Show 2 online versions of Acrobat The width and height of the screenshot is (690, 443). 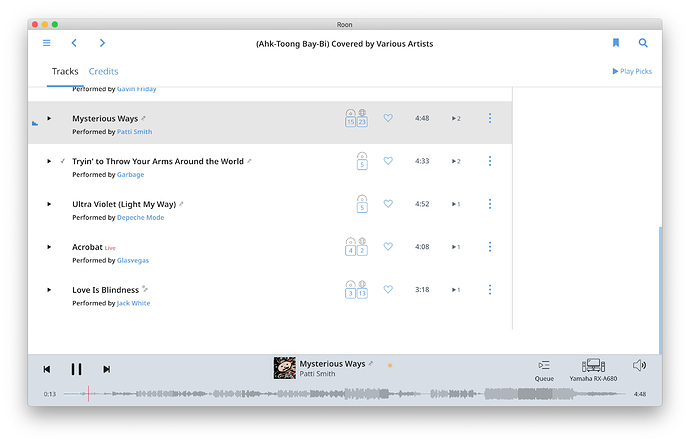click(x=362, y=247)
